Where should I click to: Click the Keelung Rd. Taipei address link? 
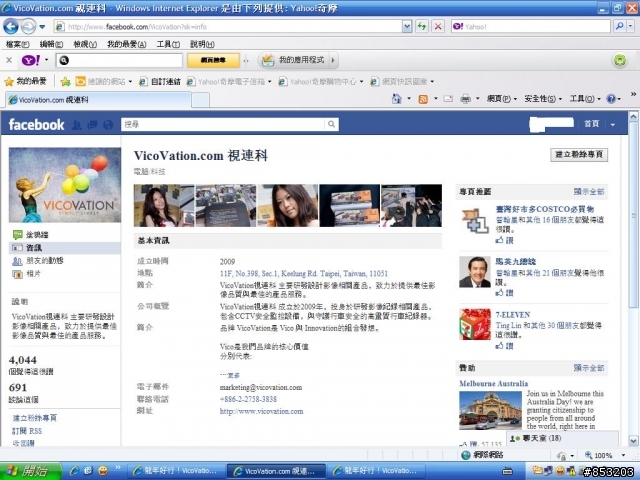pos(304,273)
